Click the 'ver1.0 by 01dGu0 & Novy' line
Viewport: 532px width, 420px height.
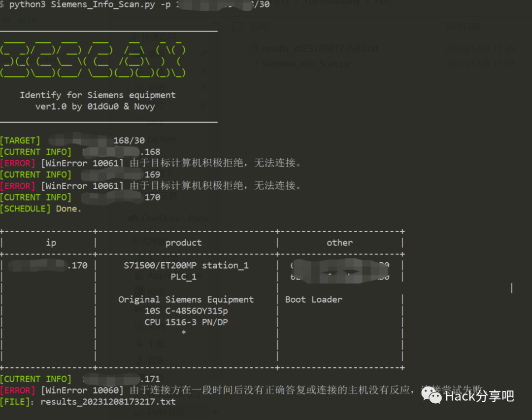coord(95,106)
